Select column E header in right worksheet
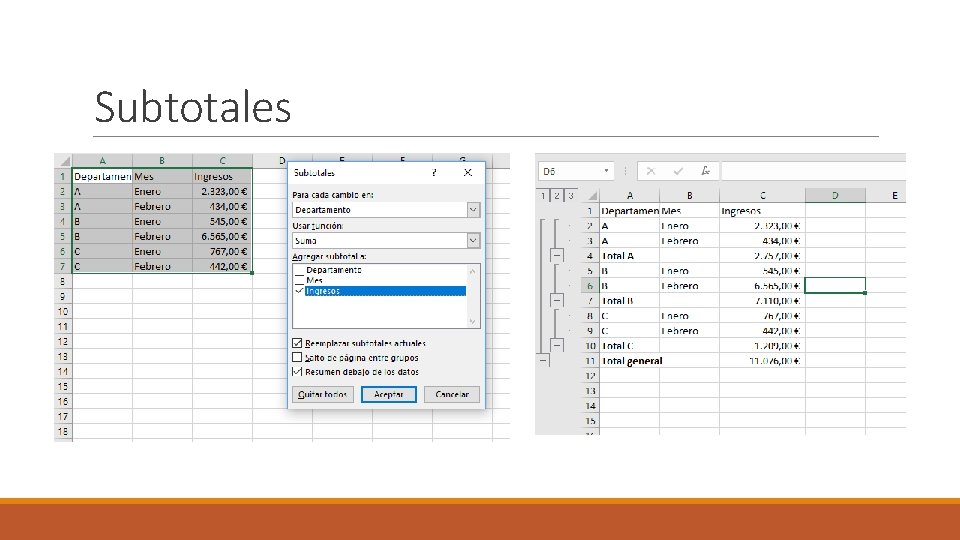 pos(885,196)
